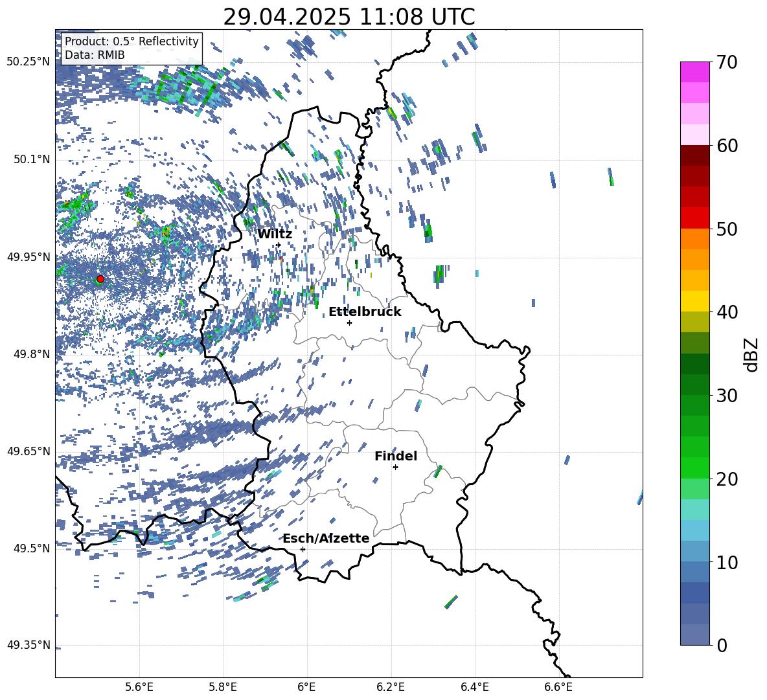Click the Findel station label
The width and height of the screenshot is (767, 700).
tap(396, 456)
